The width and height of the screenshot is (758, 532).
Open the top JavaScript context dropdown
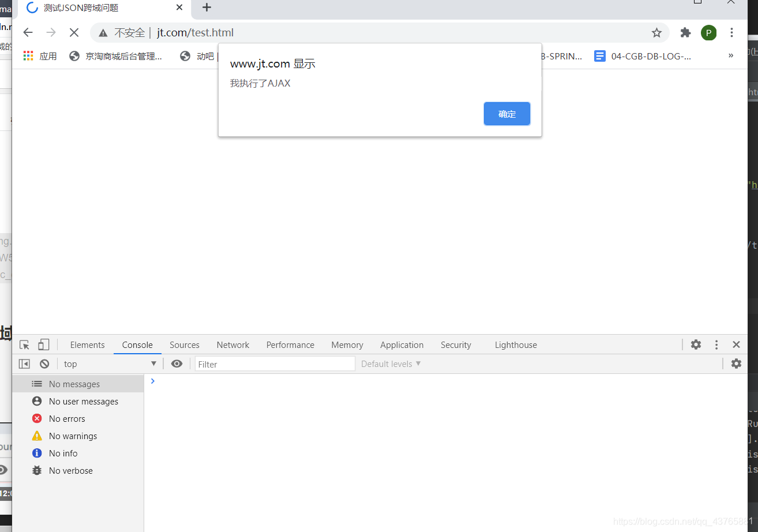(110, 364)
